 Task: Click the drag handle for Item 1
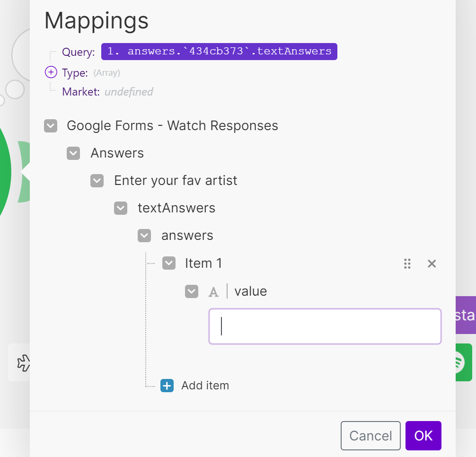click(407, 264)
